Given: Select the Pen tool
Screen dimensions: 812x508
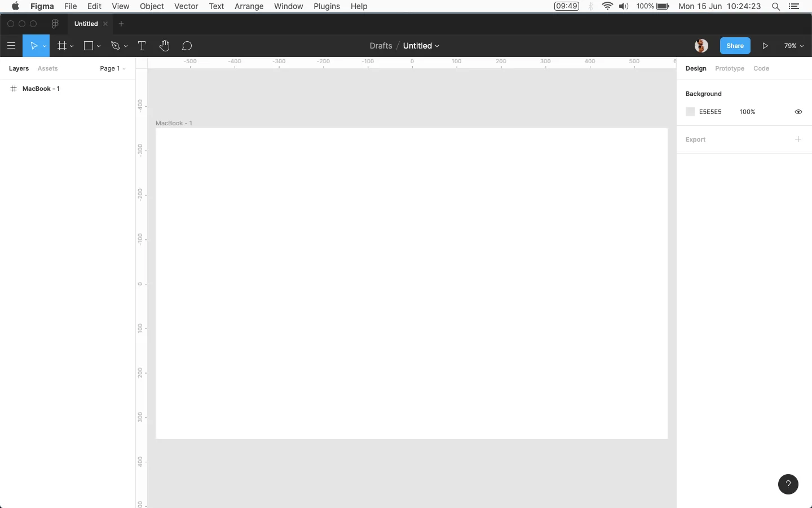Looking at the screenshot, I should [x=116, y=46].
